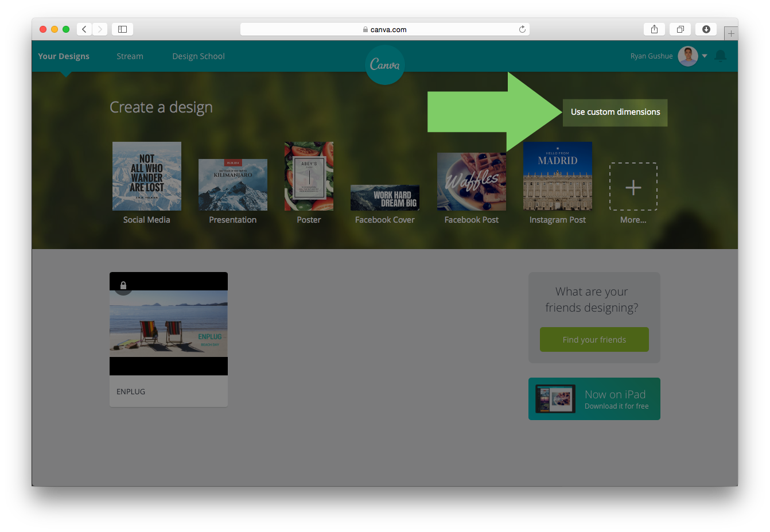This screenshot has width=770, height=532.
Task: Open the Design School tab
Action: 199,56
